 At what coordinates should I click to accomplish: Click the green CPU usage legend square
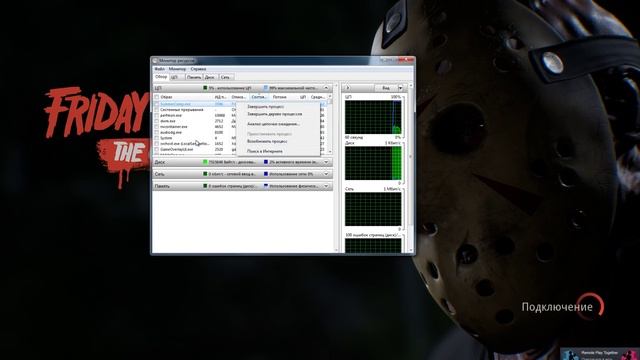[205, 88]
